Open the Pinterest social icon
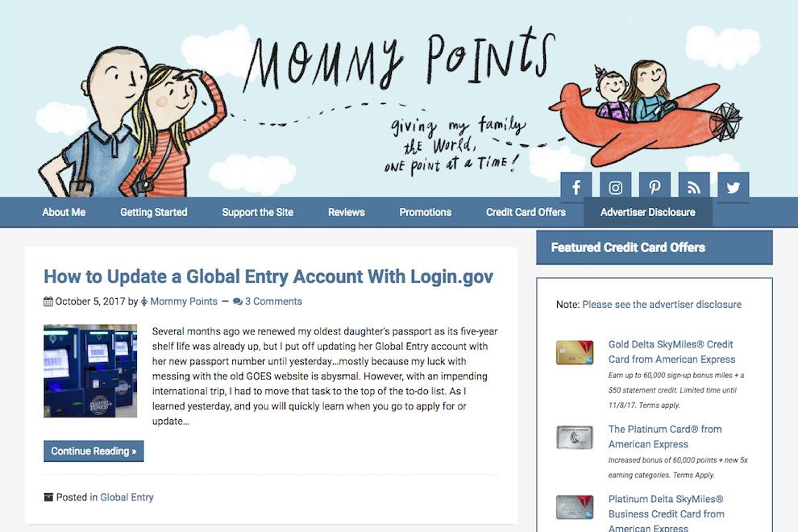798x532 pixels. pos(655,186)
